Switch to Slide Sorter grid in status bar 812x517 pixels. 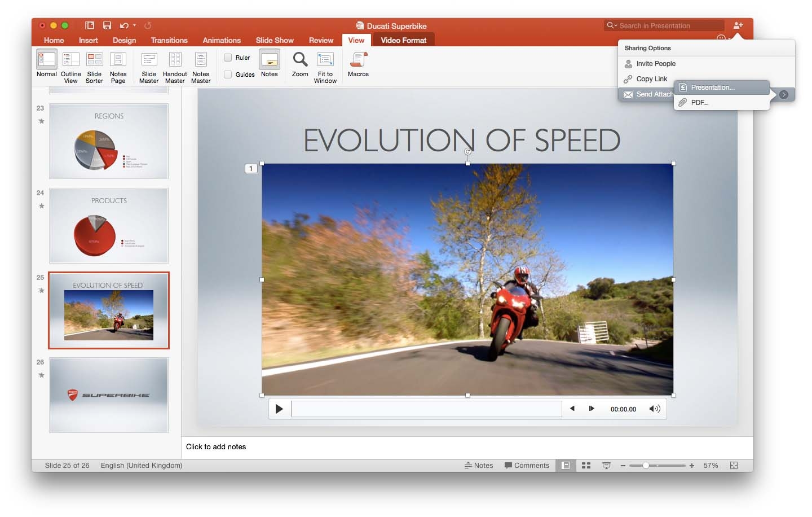click(x=586, y=466)
